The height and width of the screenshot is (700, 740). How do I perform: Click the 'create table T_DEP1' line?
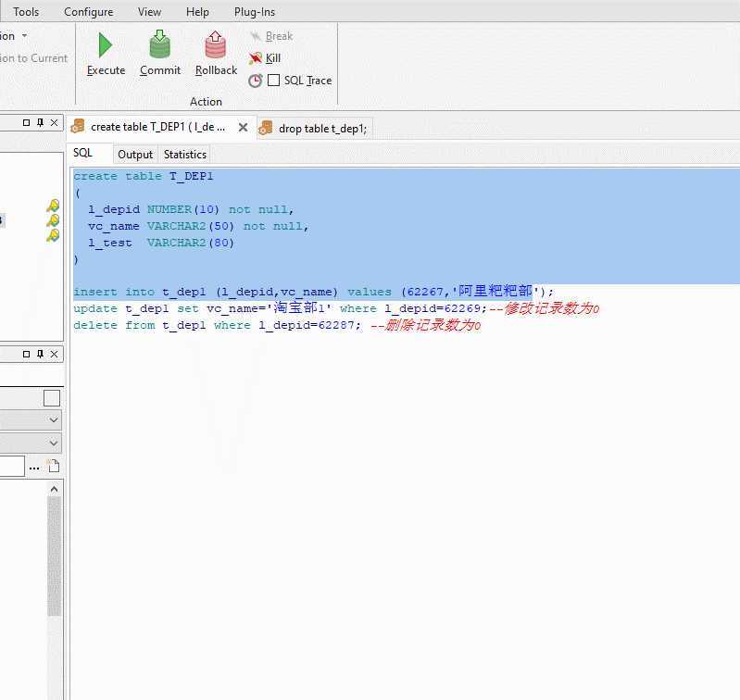pyautogui.click(x=144, y=176)
